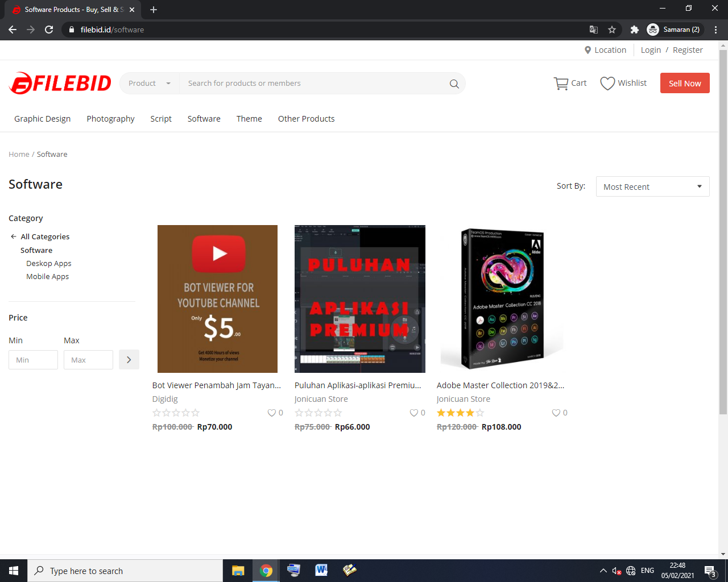Click browser back arrow

(13, 30)
